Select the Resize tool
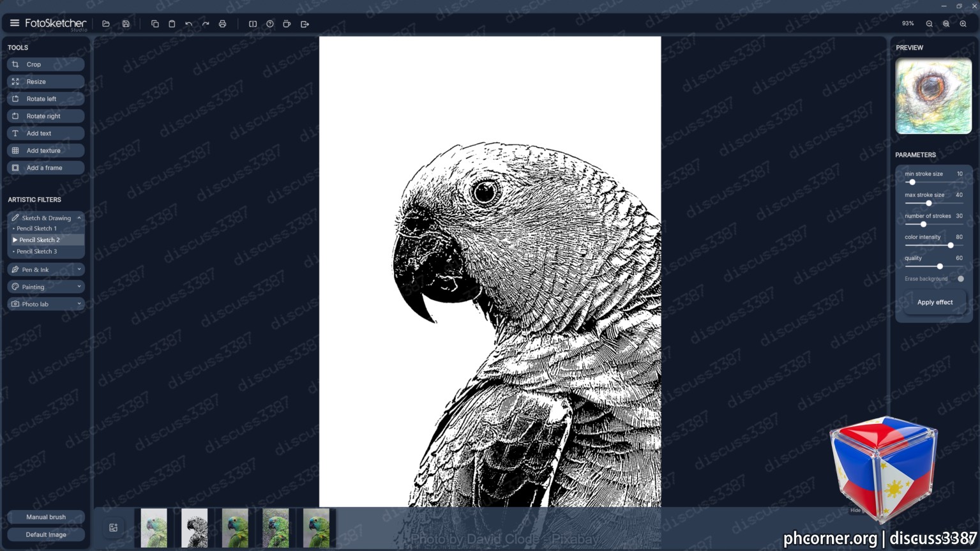The height and width of the screenshot is (551, 980). pyautogui.click(x=46, y=82)
